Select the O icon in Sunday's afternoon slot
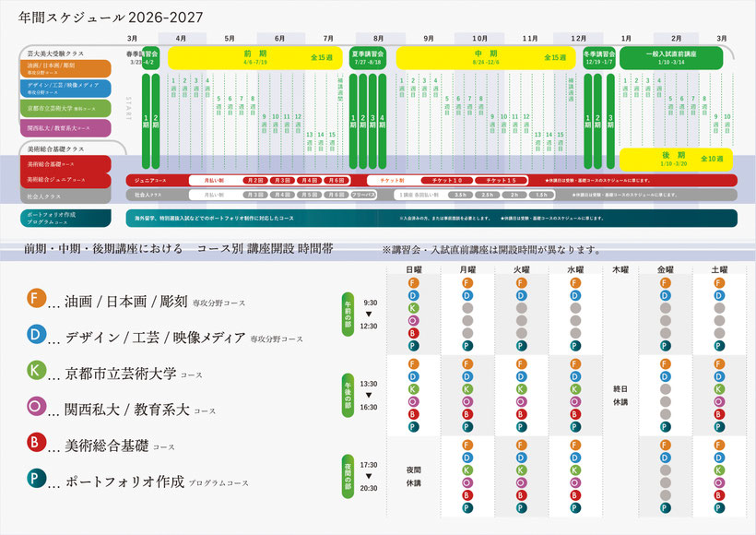This screenshot has height=535, width=756. [x=413, y=401]
